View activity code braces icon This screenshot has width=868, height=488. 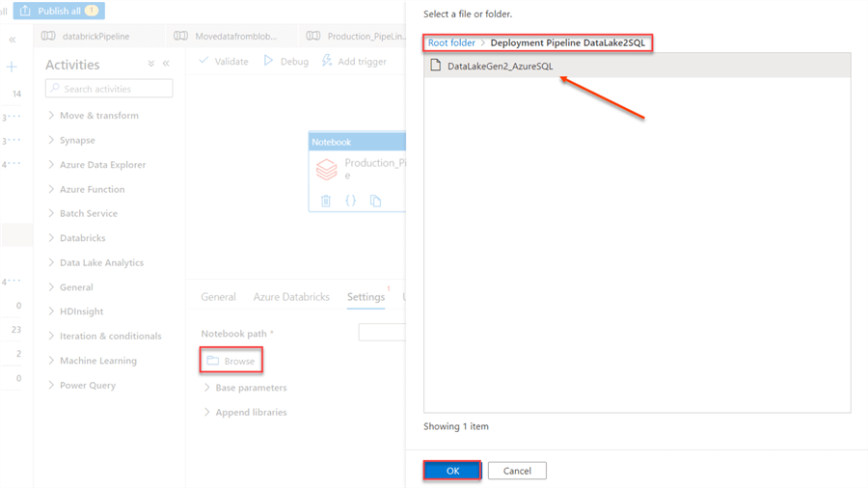(350, 201)
